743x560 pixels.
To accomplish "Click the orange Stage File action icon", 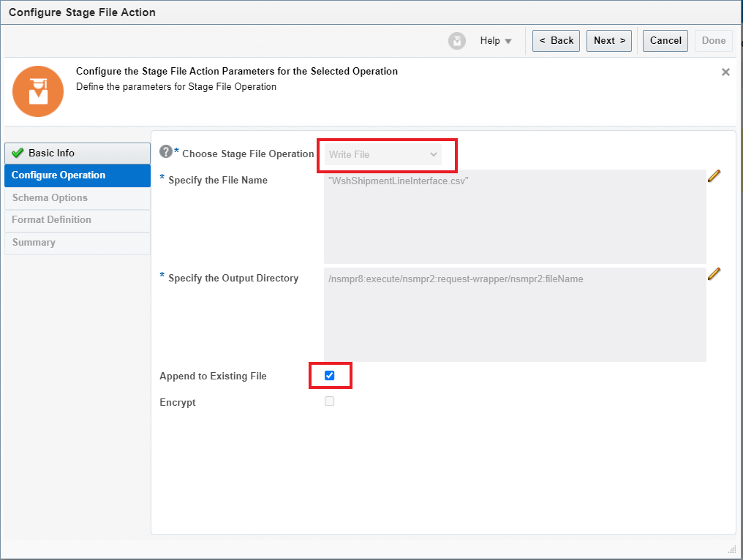I will click(38, 91).
